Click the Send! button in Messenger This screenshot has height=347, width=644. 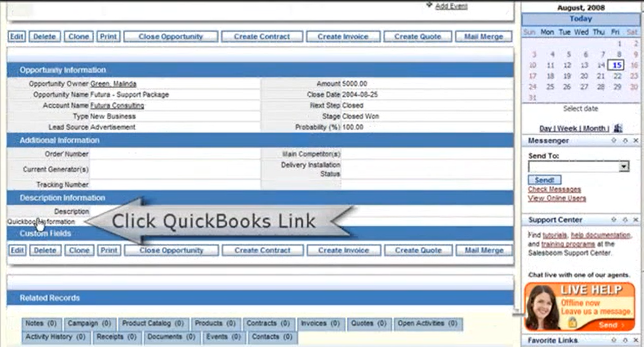[x=544, y=180]
